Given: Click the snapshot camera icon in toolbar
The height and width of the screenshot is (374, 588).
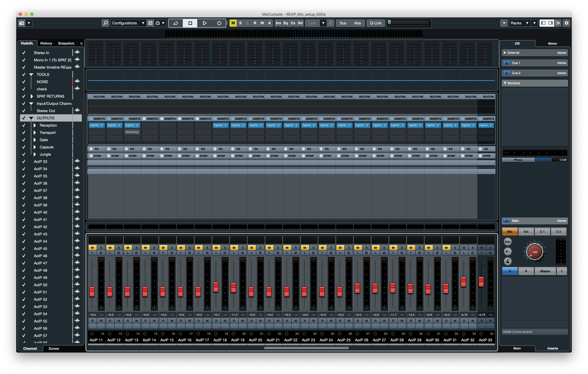Looking at the screenshot, I should click(x=22, y=23).
